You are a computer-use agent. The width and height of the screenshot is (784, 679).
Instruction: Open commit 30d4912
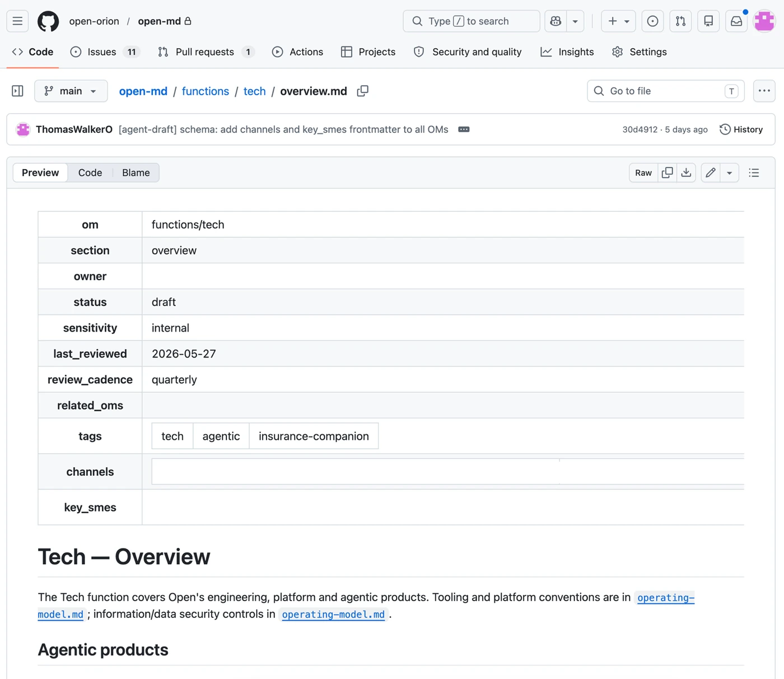click(640, 129)
